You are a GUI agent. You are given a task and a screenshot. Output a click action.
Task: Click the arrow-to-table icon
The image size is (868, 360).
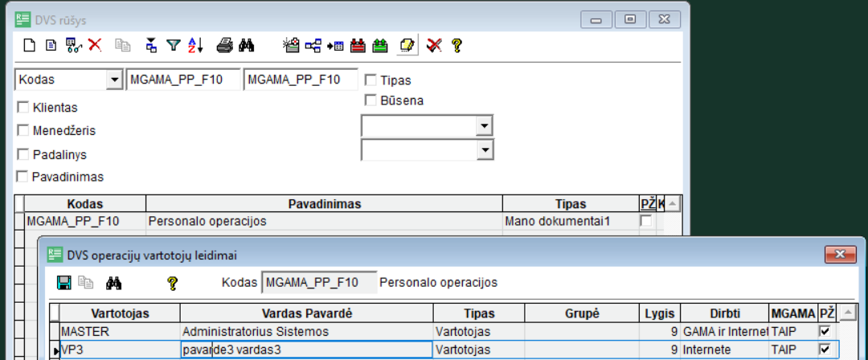tap(335, 46)
